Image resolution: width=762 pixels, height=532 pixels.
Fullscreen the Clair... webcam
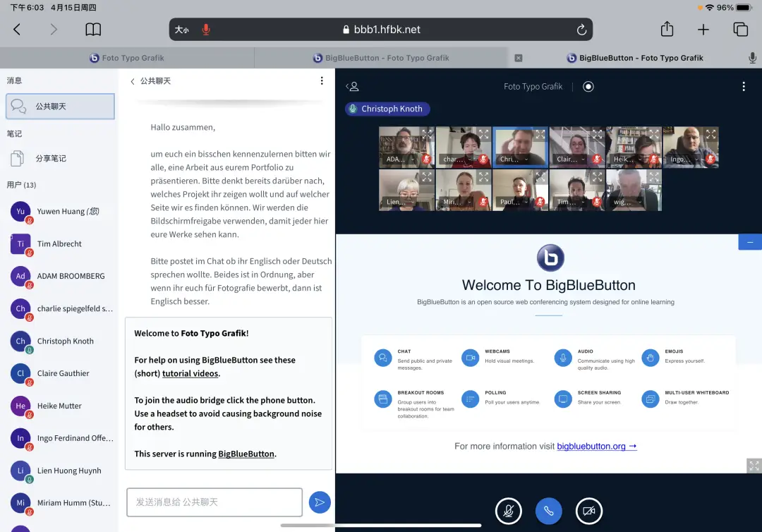[598, 135]
